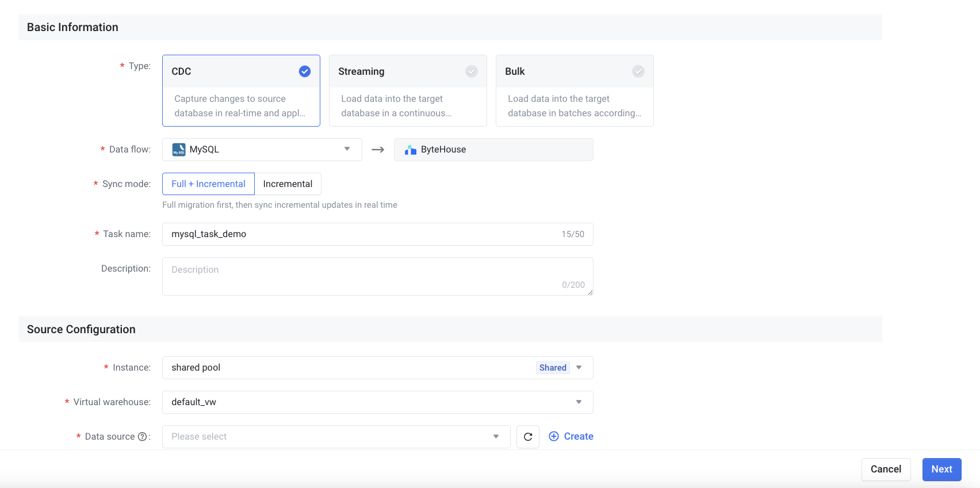This screenshot has height=488, width=980.
Task: Choose Full + Incremental sync mode
Action: click(208, 184)
